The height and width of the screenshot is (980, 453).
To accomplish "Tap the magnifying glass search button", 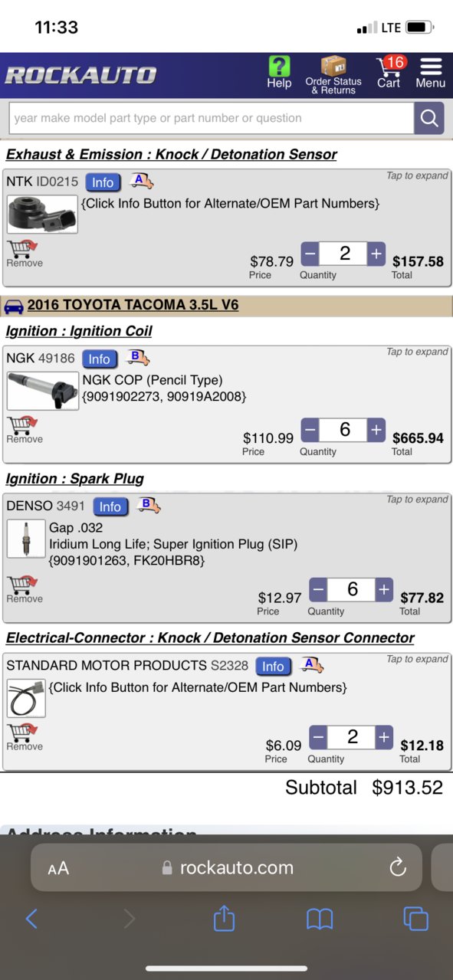I will pyautogui.click(x=429, y=118).
